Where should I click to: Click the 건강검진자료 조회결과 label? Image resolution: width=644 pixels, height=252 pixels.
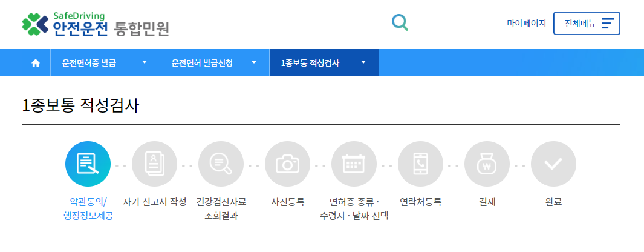(x=221, y=209)
